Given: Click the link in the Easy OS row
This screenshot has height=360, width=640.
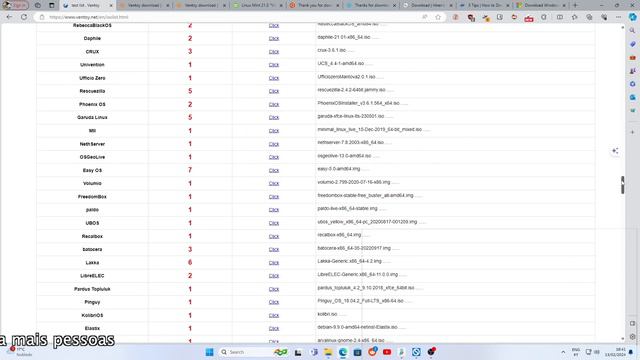Looking at the screenshot, I should (x=273, y=170).
